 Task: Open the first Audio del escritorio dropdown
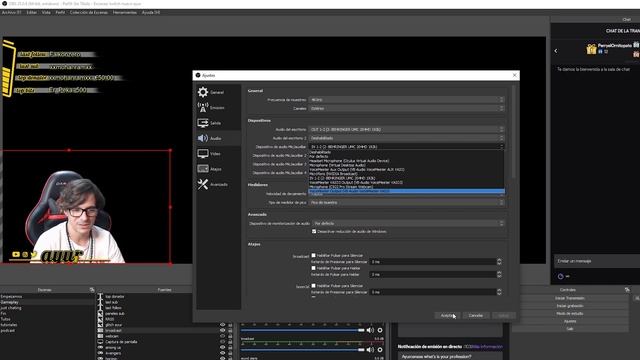[x=407, y=129]
